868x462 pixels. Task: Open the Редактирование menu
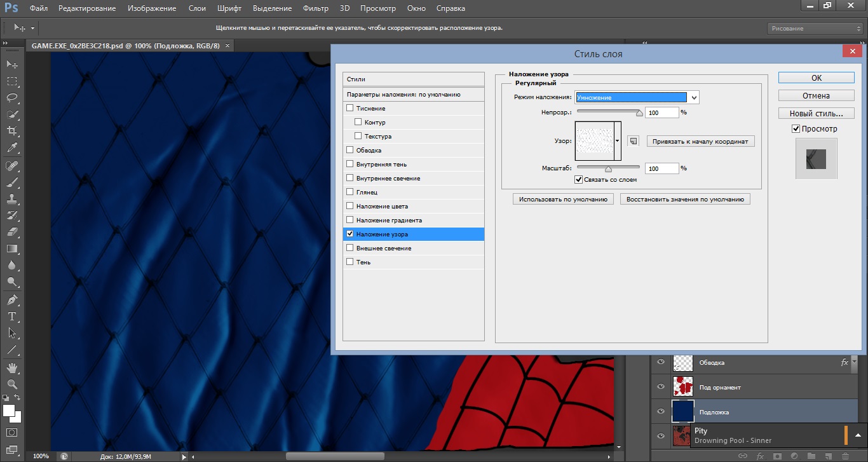87,8
